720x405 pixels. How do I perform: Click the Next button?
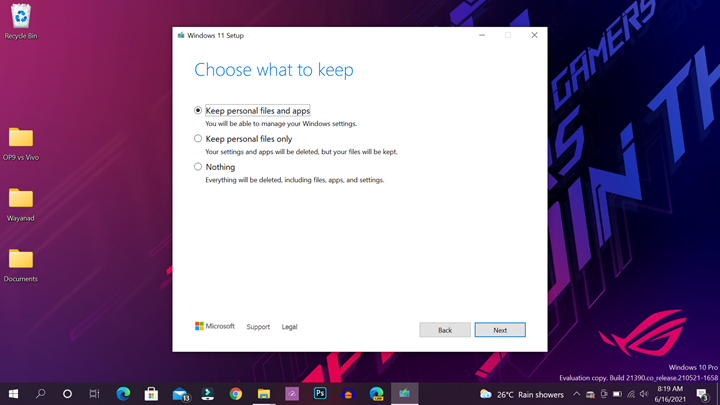click(x=500, y=330)
